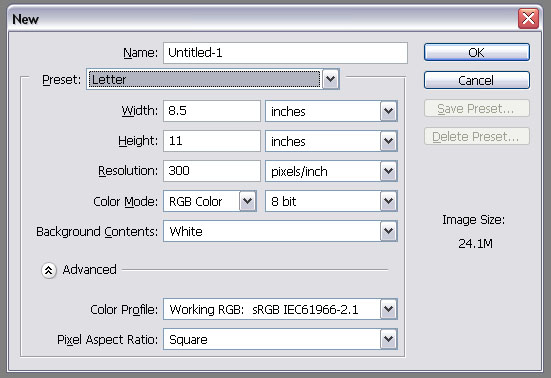Click the Height value field 11

[212, 141]
